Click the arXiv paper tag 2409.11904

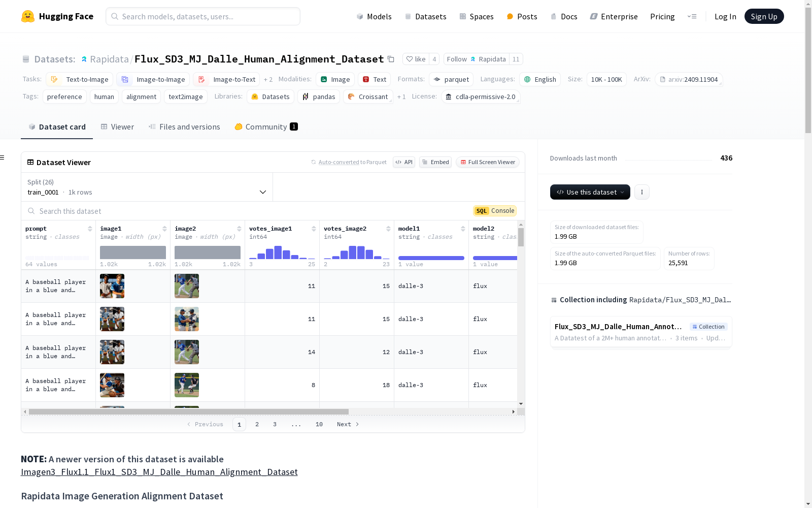pos(689,79)
